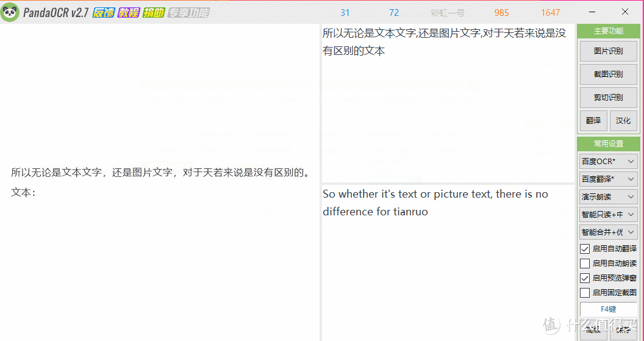The height and width of the screenshot is (341, 644).
Task: Click the 图片识别 button
Action: point(608,51)
